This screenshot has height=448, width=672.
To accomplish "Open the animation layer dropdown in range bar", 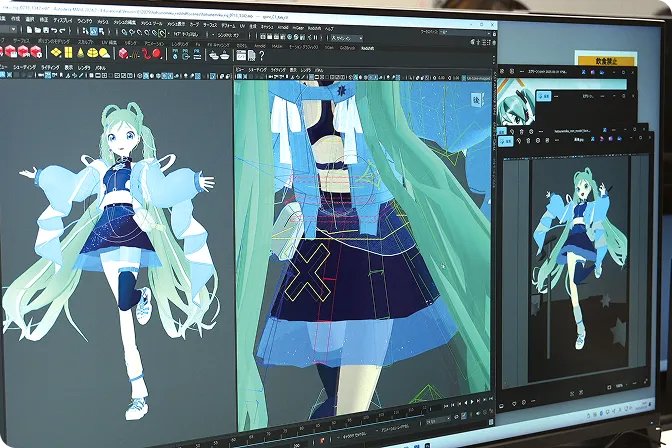I will pos(394,429).
